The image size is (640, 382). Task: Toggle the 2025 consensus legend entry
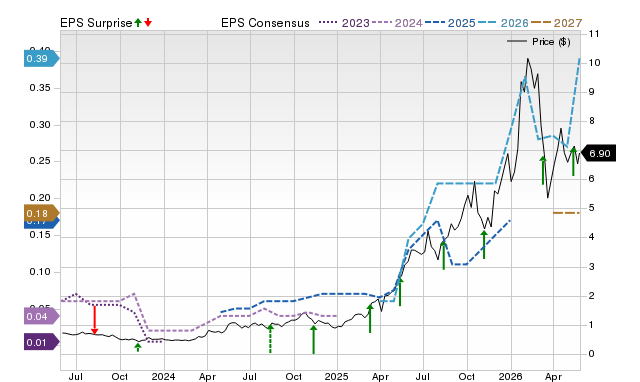[x=450, y=23]
